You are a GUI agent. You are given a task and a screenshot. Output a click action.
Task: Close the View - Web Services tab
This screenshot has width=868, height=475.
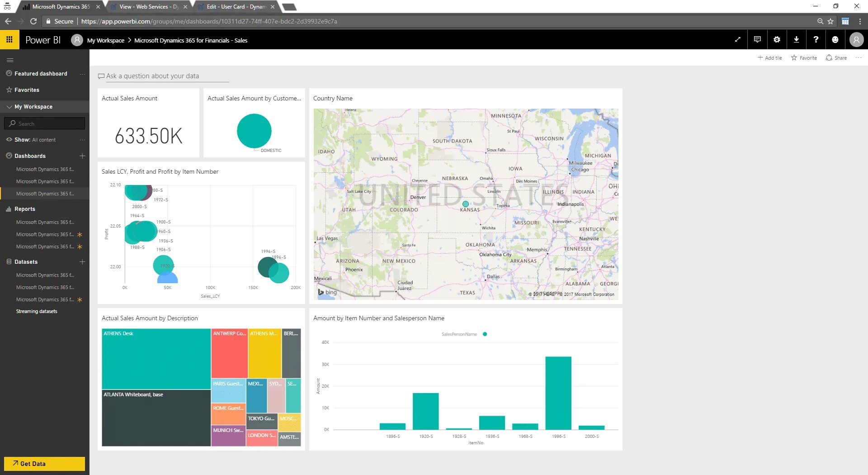185,7
